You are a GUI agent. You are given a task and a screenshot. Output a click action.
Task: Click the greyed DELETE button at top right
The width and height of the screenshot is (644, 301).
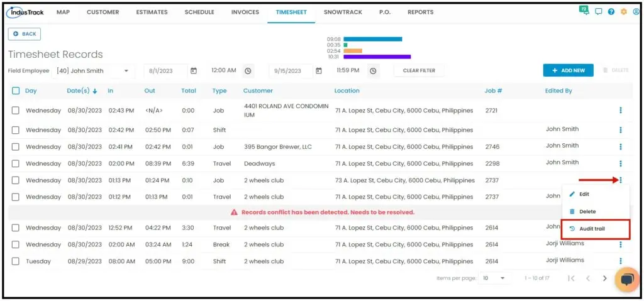616,70
